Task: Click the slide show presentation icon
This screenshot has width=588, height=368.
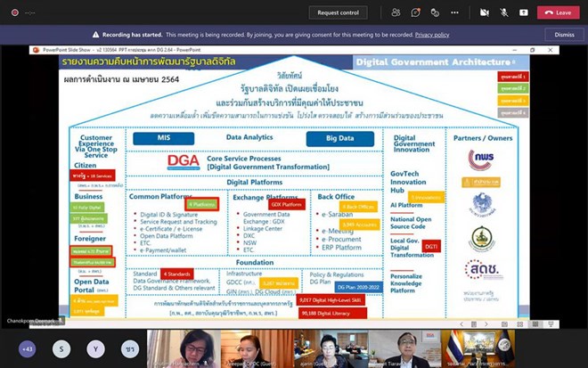Action: pyautogui.click(x=551, y=324)
